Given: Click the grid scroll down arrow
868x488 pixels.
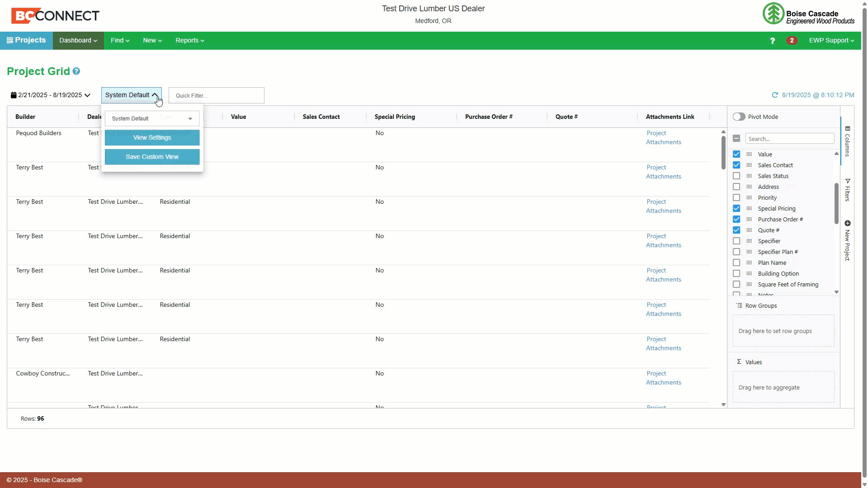Looking at the screenshot, I should (723, 405).
